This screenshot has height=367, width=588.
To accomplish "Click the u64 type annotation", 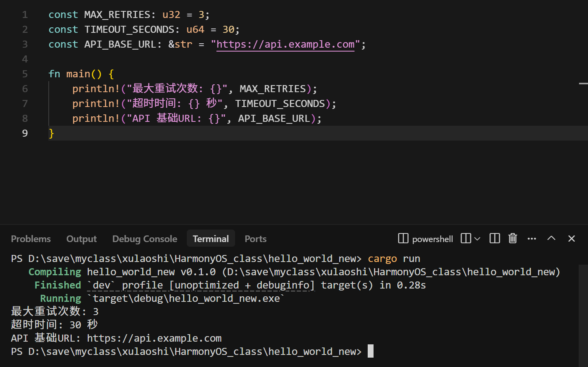I will pyautogui.click(x=195, y=30).
